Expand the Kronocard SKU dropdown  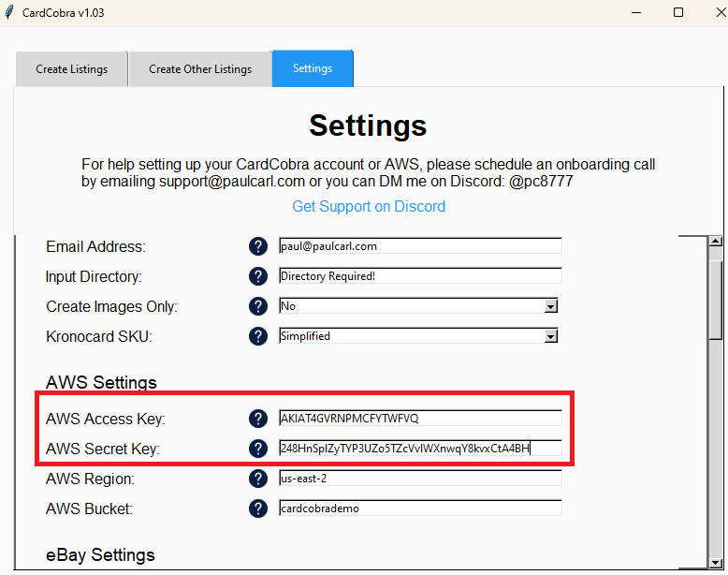click(x=550, y=336)
